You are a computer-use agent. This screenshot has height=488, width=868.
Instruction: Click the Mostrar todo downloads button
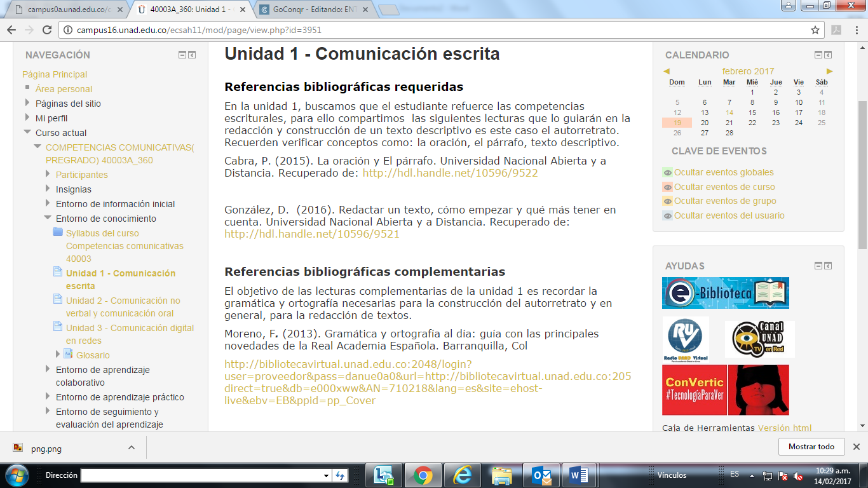pyautogui.click(x=811, y=447)
